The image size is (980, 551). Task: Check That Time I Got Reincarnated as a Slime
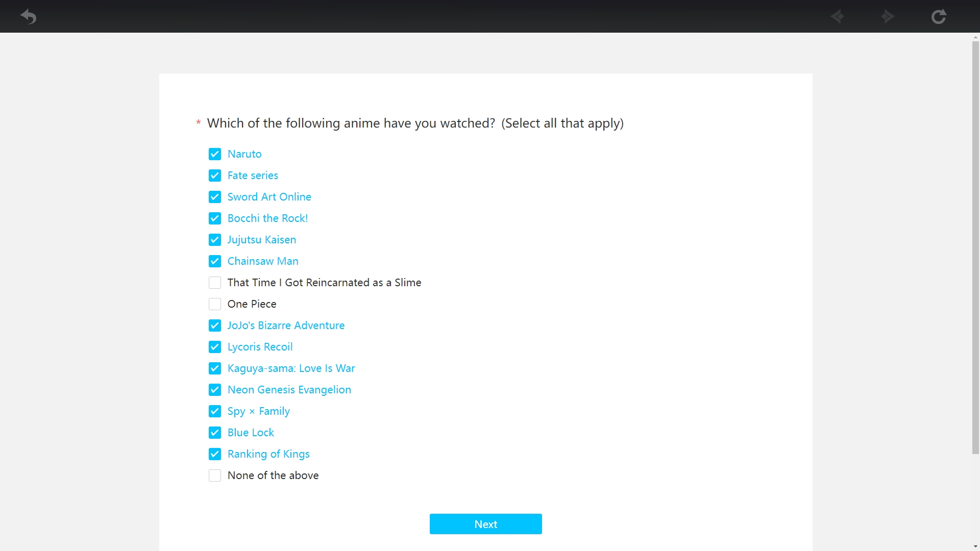click(215, 283)
